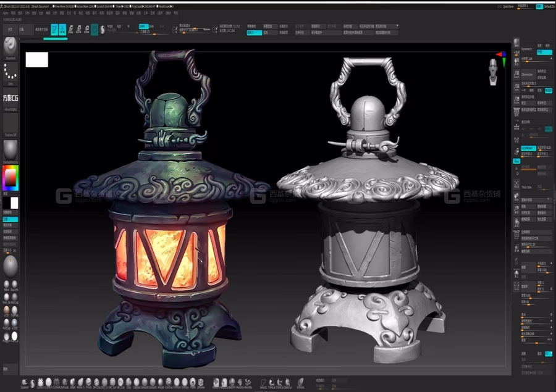Toggle the M material paint mode
The image size is (556, 392).
pos(128,26)
